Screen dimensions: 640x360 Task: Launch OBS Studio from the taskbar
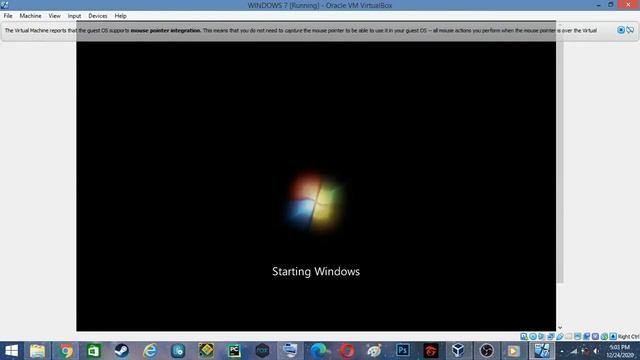[486, 351]
